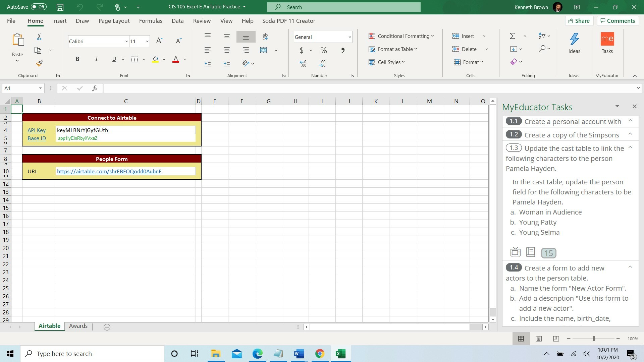Add a new sheet with plus icon
The width and height of the screenshot is (644, 362).
107,327
